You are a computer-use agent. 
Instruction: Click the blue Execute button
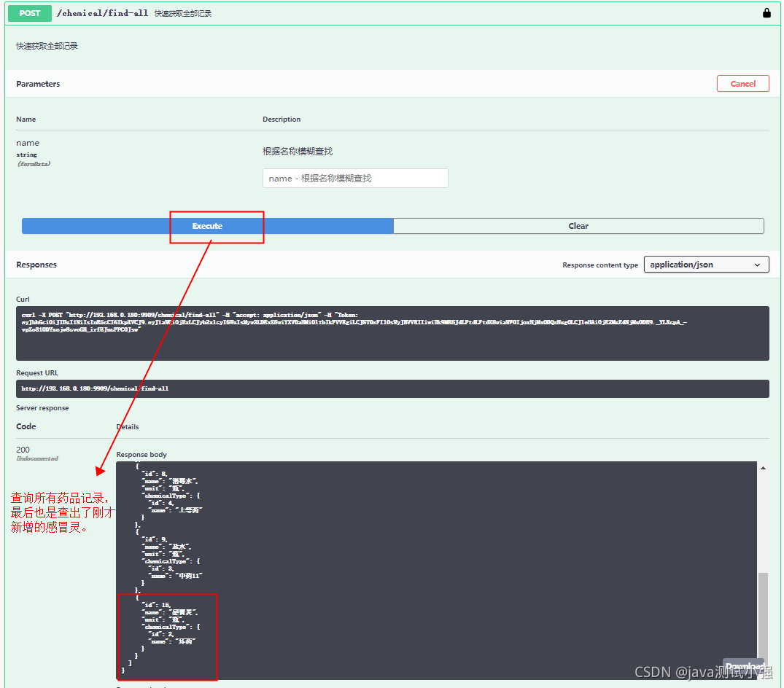(208, 226)
